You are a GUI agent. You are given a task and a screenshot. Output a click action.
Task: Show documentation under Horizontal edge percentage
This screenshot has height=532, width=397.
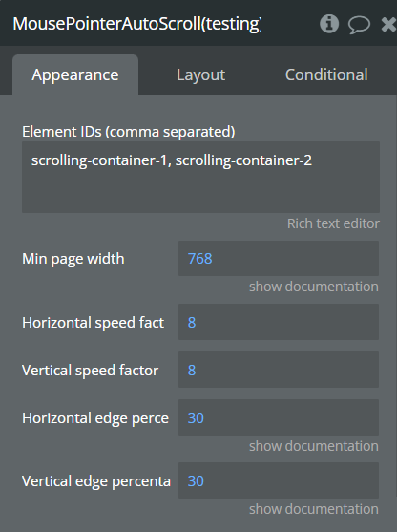314,446
